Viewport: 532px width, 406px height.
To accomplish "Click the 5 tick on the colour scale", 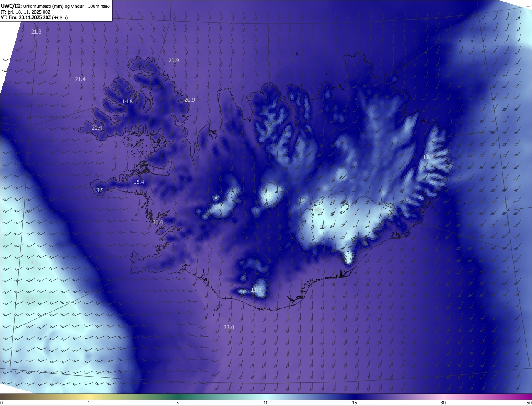I will click(177, 403).
